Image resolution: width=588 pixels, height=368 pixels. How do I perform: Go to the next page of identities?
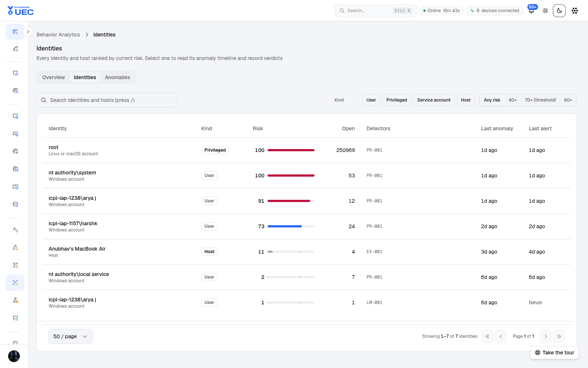546,336
